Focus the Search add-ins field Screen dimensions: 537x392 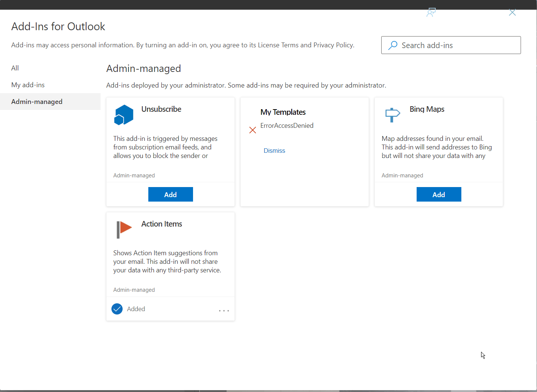[x=451, y=45]
